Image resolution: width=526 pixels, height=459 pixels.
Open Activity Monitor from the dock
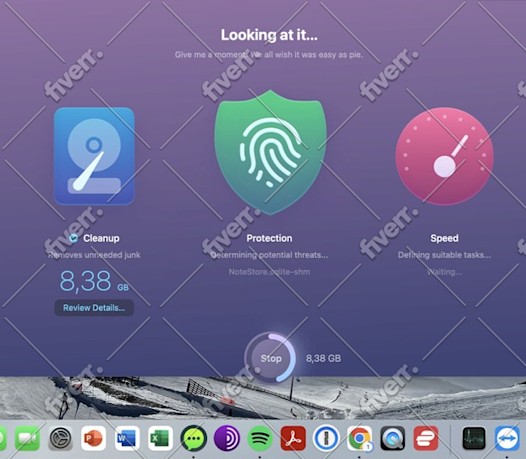pos(474,438)
